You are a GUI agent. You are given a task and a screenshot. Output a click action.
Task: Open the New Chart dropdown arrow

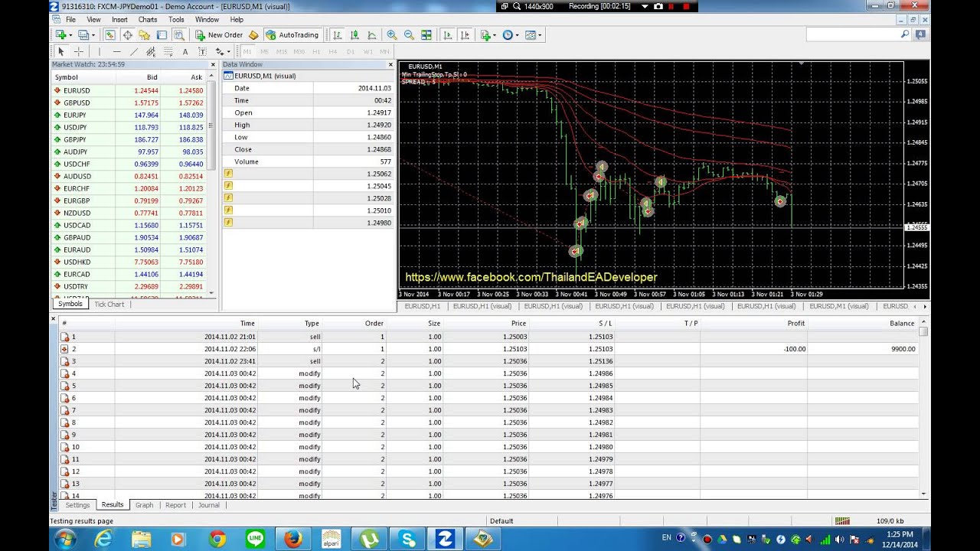(70, 34)
